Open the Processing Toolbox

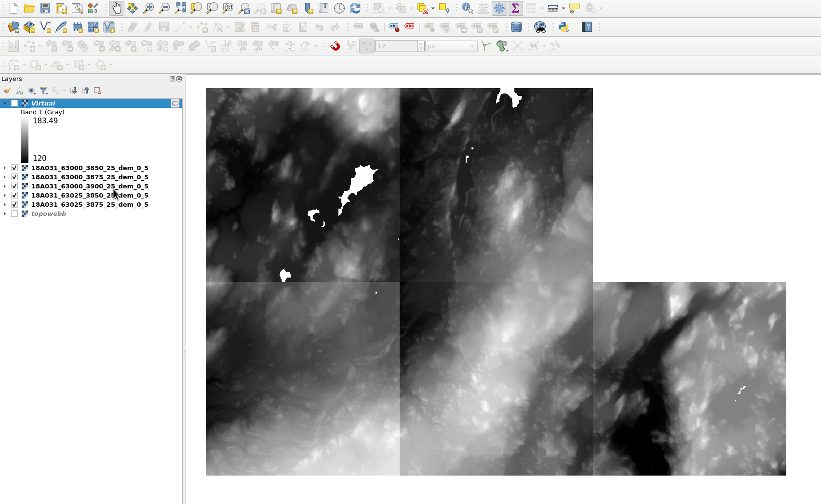tap(499, 8)
